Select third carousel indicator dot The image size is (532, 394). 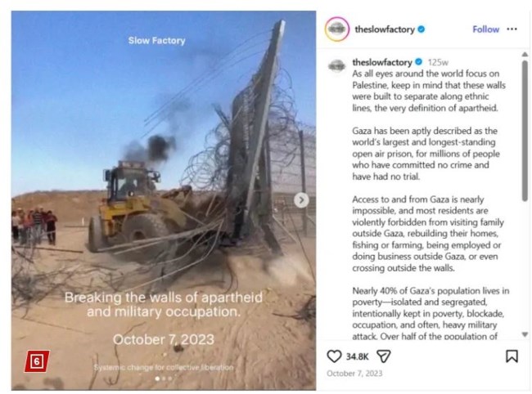coord(170,378)
